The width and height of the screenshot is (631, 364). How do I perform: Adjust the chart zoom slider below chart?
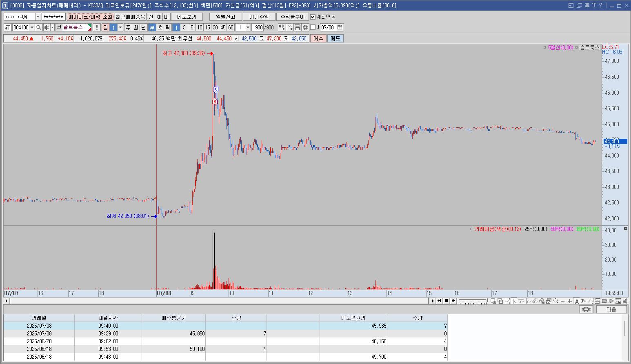pyautogui.click(x=473, y=301)
